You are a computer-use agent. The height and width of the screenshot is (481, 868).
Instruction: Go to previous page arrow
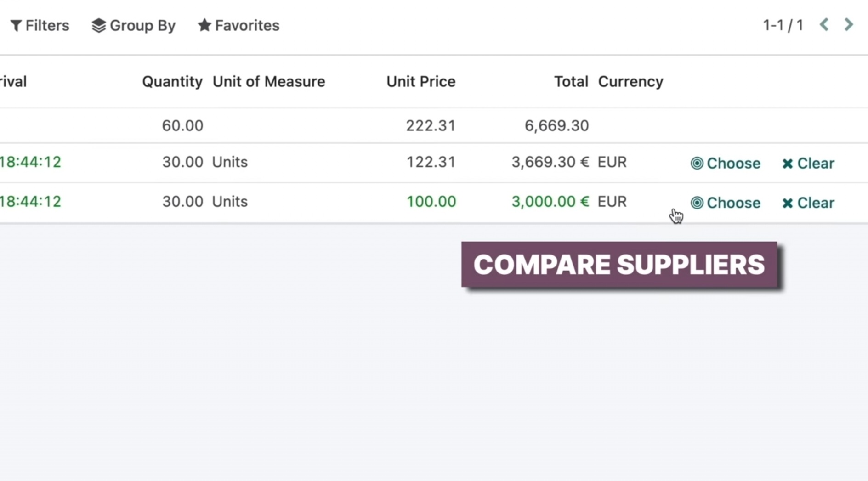click(824, 25)
